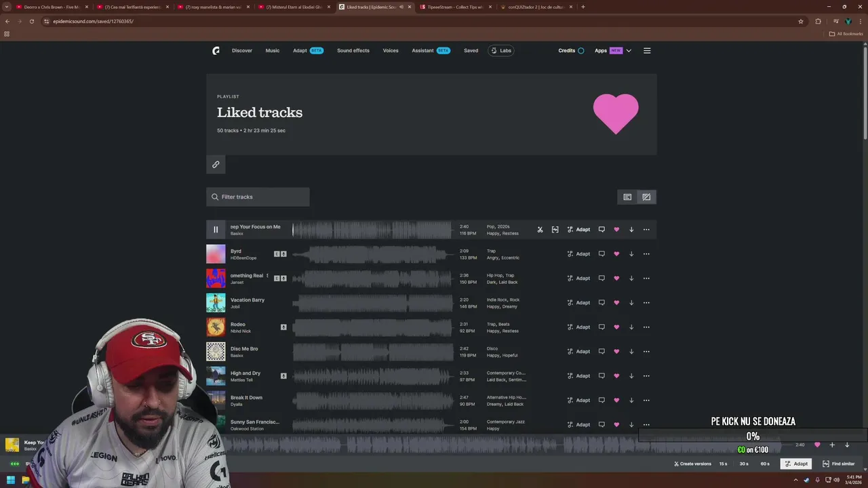The width and height of the screenshot is (868, 488).
Task: Seek within Rodeo track waveform
Action: 372,327
